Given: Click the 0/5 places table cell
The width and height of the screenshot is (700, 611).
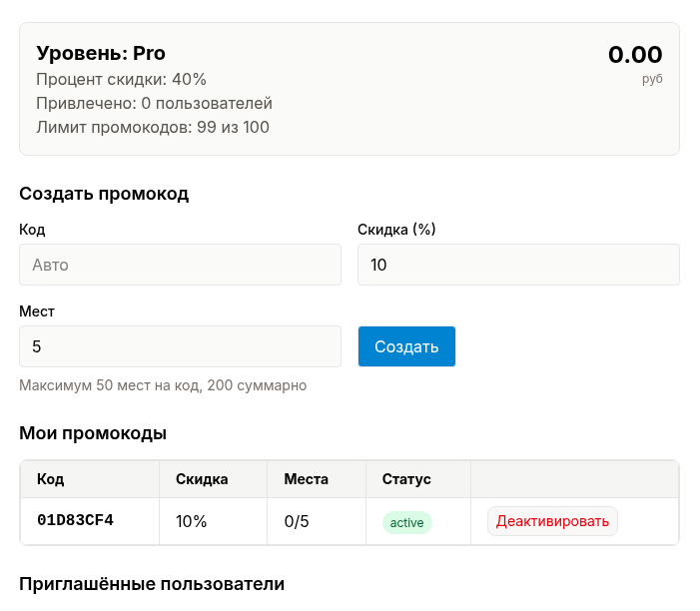Looking at the screenshot, I should pyautogui.click(x=297, y=521).
